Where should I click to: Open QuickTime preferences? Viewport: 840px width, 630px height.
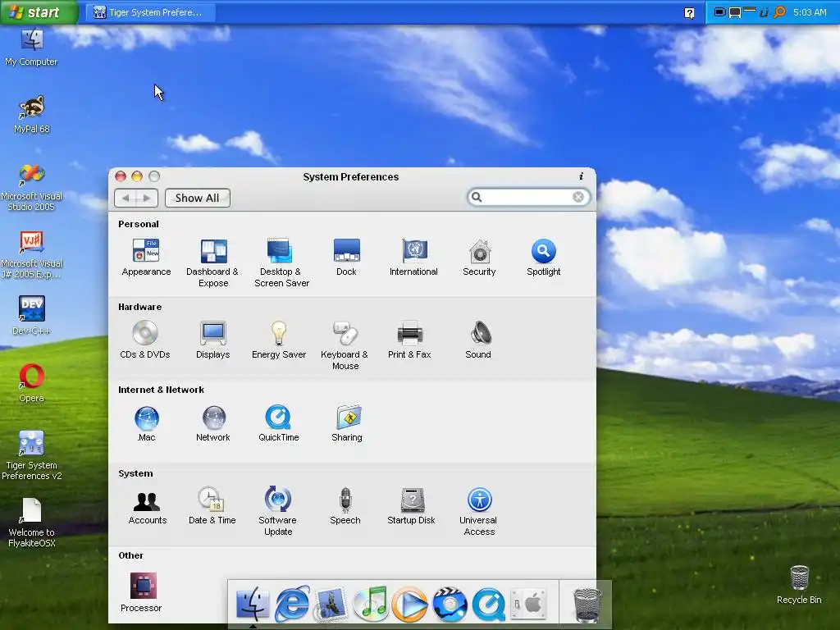(x=279, y=423)
